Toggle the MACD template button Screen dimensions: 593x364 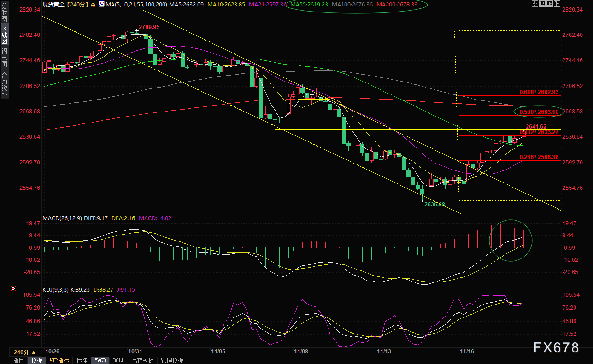100,360
